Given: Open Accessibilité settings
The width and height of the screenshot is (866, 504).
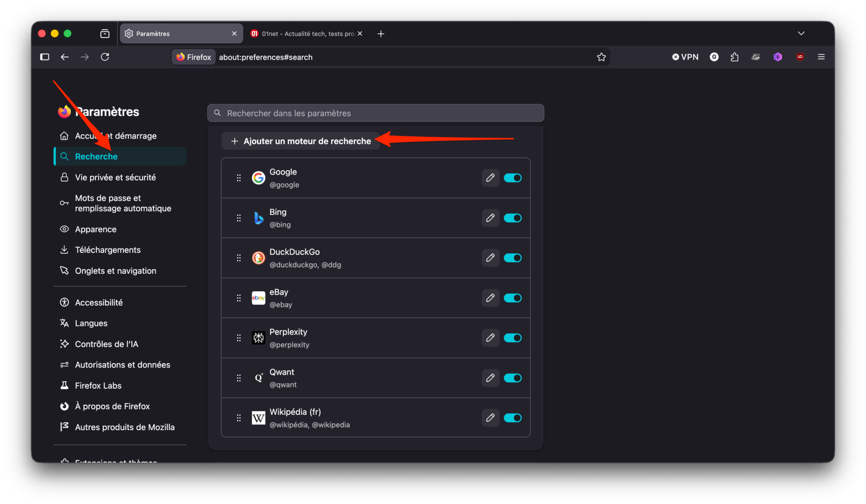Looking at the screenshot, I should click(120, 302).
